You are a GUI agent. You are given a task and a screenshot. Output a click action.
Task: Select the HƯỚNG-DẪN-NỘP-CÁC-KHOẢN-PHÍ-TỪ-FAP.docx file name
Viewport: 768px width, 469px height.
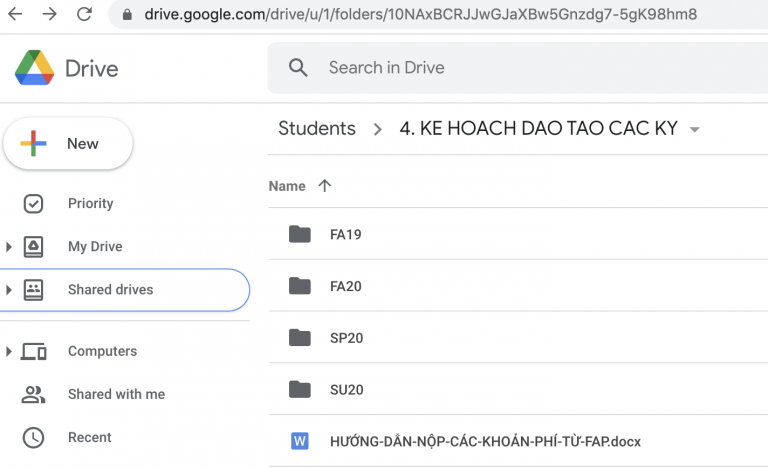point(485,441)
